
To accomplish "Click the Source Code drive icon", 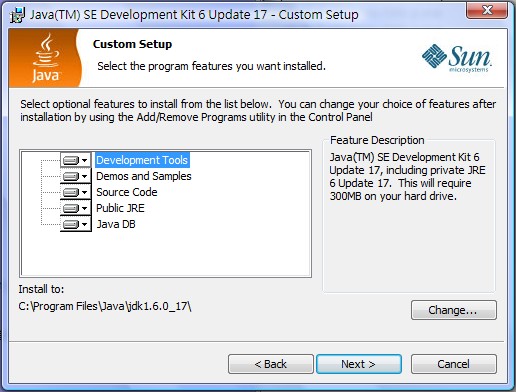I will tap(71, 192).
